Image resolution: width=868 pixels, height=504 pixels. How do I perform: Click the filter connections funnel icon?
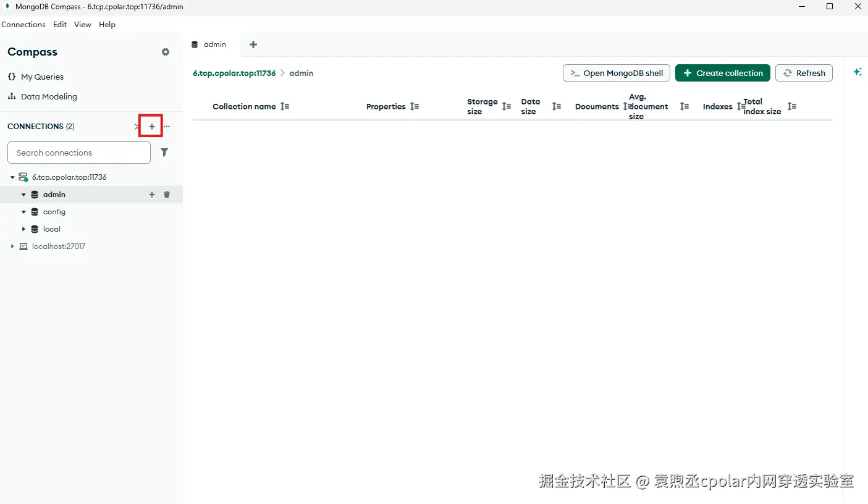(164, 153)
